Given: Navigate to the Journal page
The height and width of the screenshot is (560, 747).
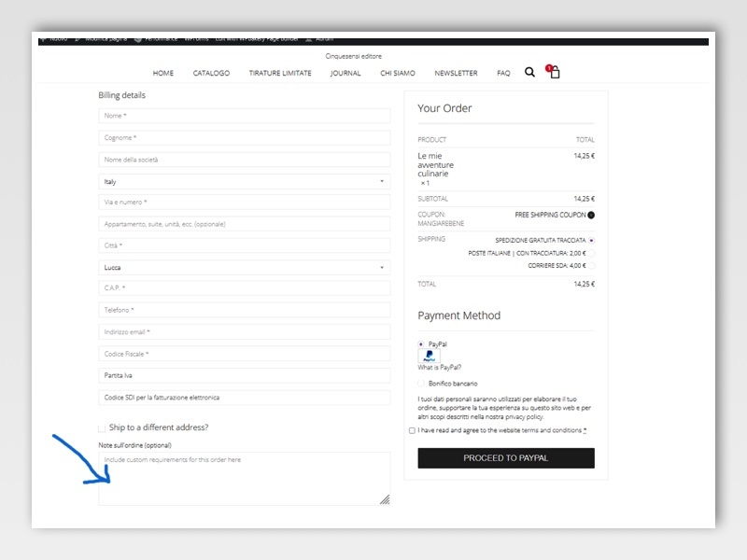Looking at the screenshot, I should [x=345, y=73].
